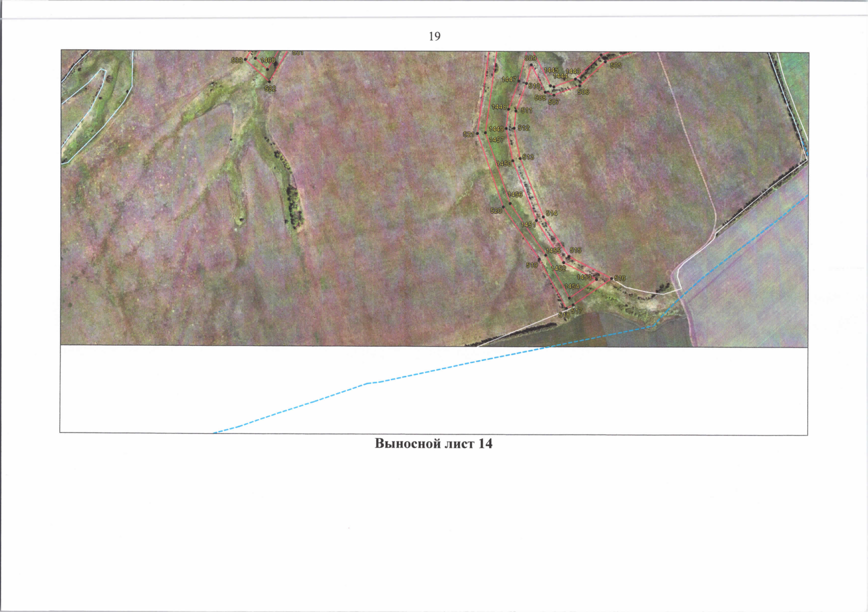Select boundary point labeled 1468
The height and width of the screenshot is (612, 868).
[x=268, y=60]
